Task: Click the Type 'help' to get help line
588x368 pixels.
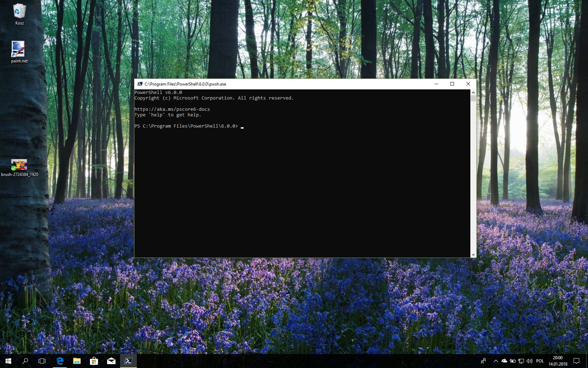Action: [x=168, y=115]
